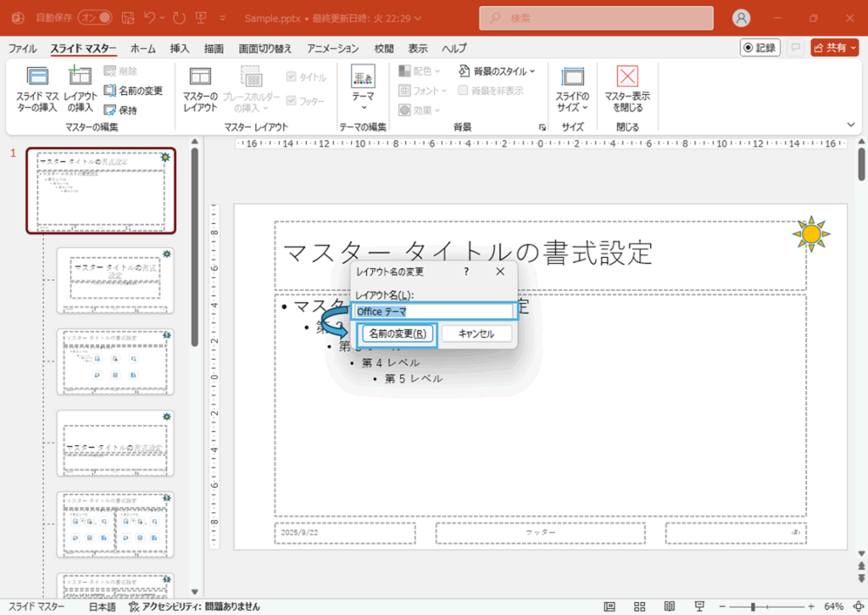Click the 記録 record button
Viewport: 868px width, 615px height.
[759, 48]
